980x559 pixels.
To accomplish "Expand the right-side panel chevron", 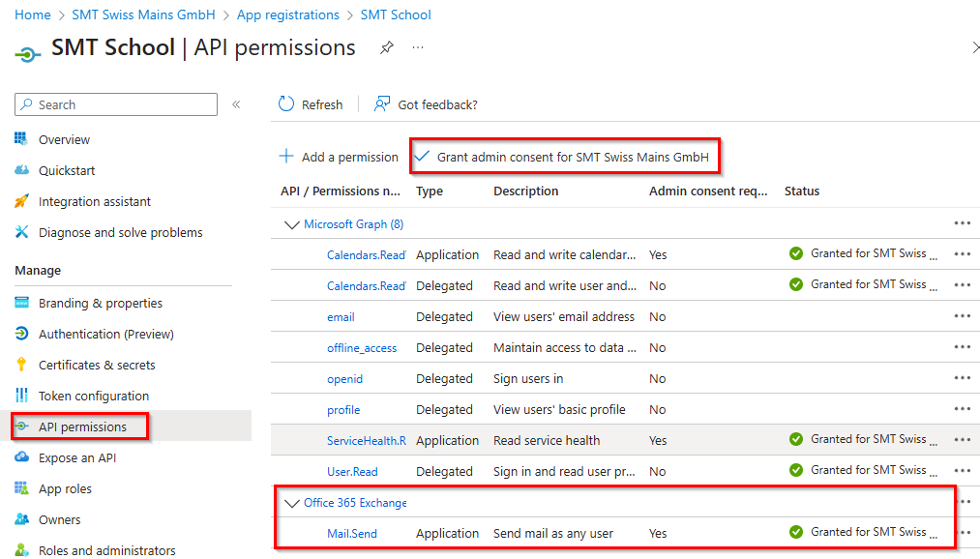I will coord(974,47).
